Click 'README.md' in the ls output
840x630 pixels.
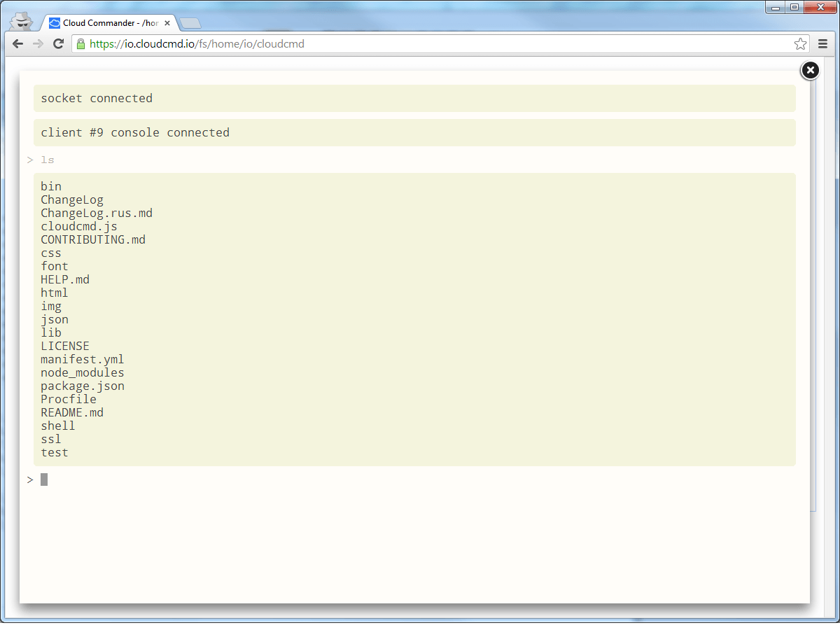[x=72, y=413]
